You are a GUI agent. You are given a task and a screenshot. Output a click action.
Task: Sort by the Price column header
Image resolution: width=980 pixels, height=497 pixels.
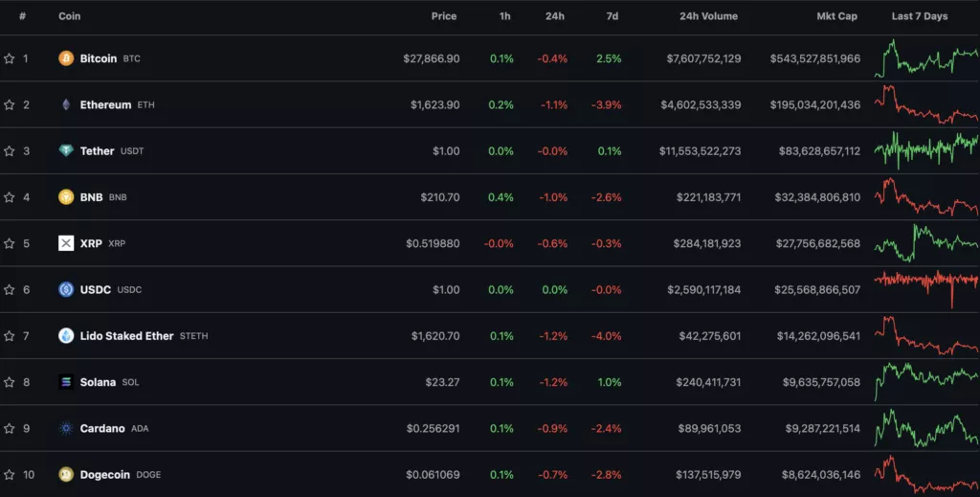444,16
